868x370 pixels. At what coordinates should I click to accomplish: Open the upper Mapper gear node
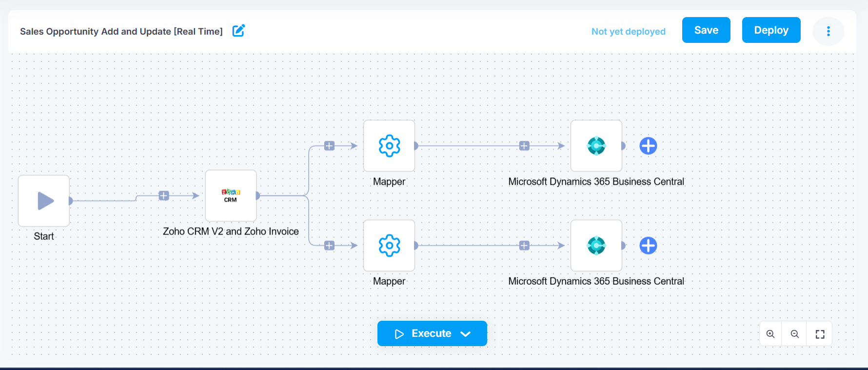tap(389, 146)
